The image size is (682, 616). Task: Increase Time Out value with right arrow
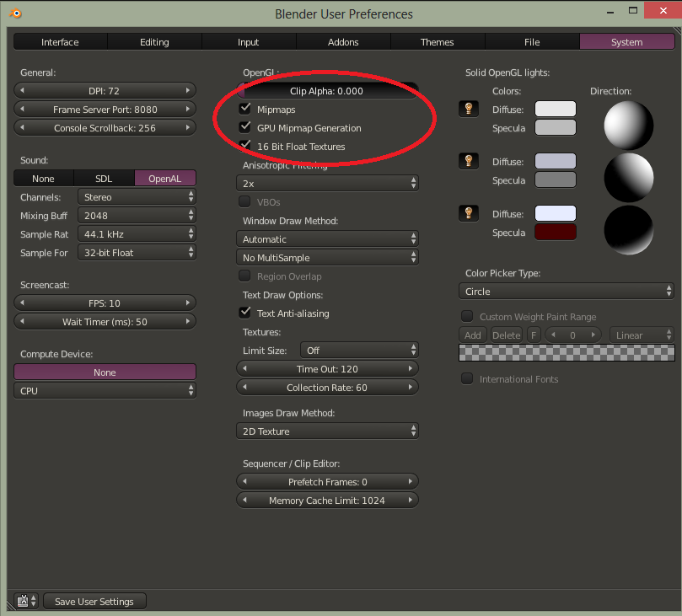pos(411,368)
